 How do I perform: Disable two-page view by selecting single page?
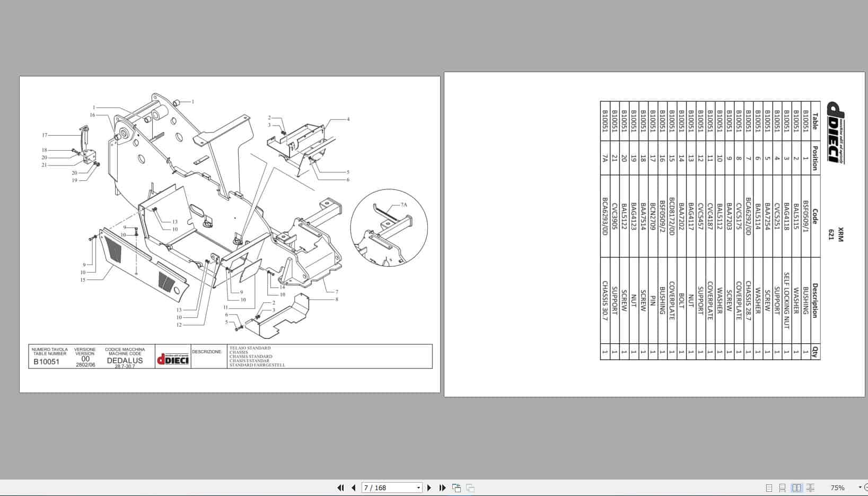click(768, 487)
